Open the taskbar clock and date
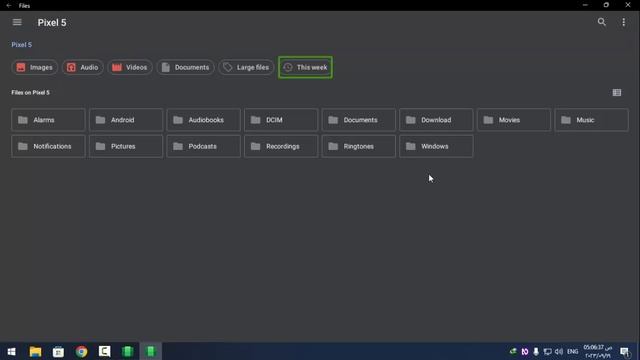 pyautogui.click(x=598, y=351)
